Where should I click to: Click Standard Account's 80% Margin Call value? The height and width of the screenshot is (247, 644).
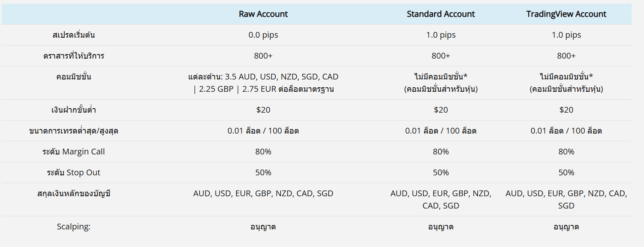[441, 152]
